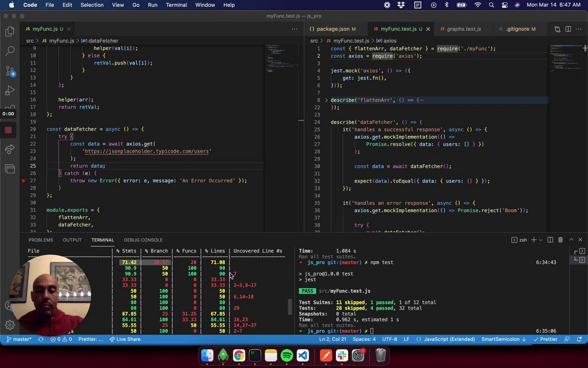Split the terminal panel
The height and width of the screenshot is (368, 588).
(550, 240)
